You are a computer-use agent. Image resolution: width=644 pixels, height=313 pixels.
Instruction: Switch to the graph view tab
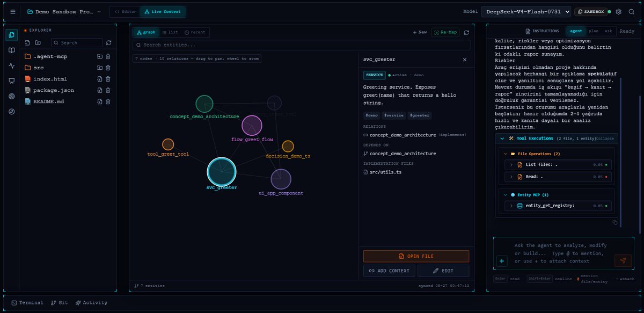145,32
